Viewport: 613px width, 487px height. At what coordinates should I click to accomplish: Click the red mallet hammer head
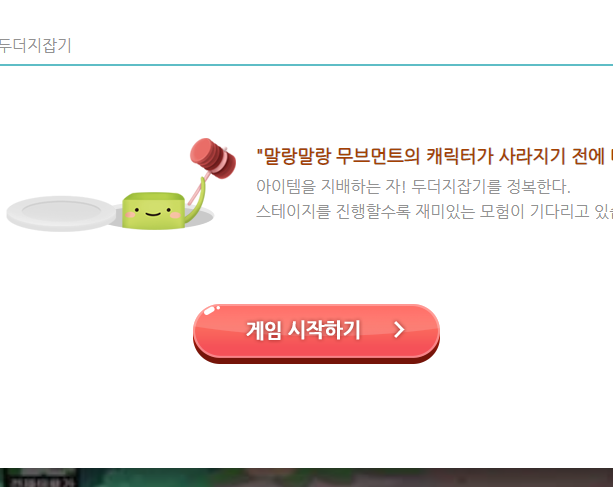(x=213, y=158)
